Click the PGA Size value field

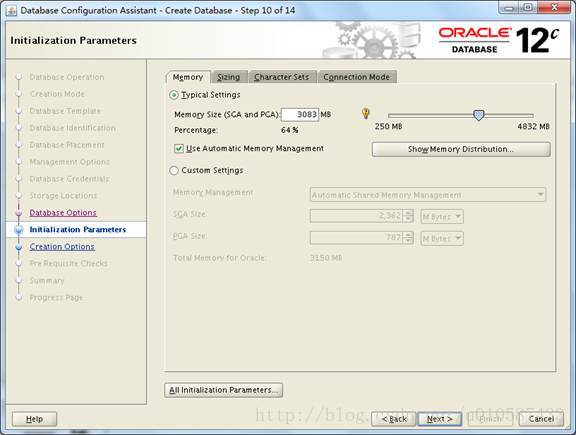[357, 238]
